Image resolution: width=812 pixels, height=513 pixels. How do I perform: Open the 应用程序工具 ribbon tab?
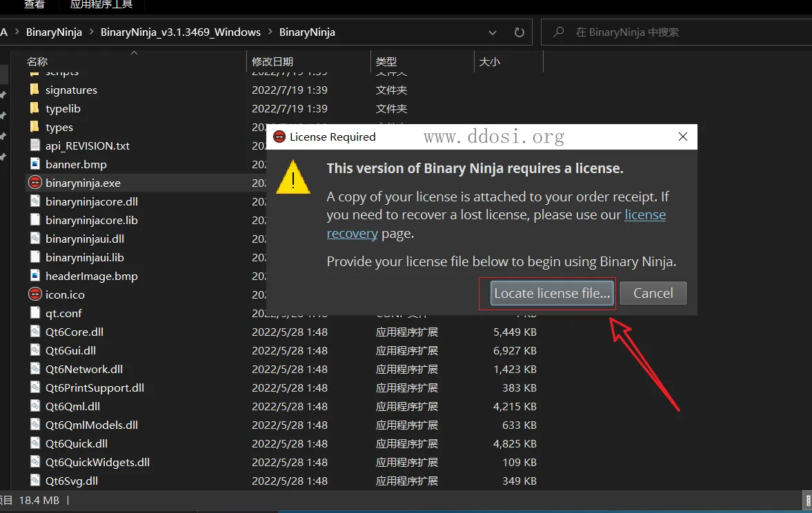(101, 5)
